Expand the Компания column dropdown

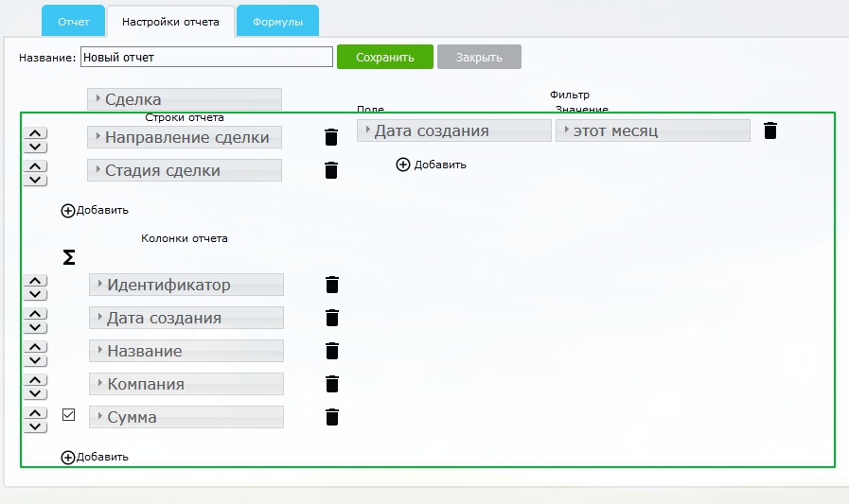point(186,384)
